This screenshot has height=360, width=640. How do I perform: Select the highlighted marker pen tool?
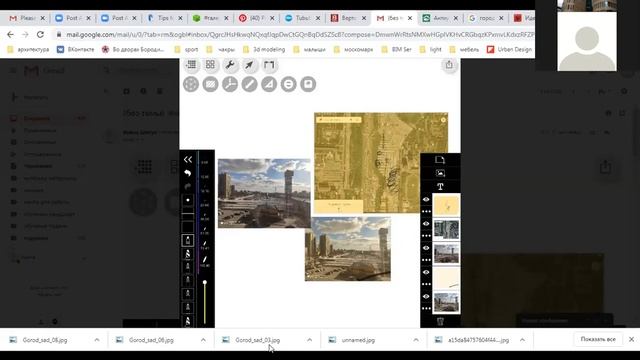tap(188, 240)
